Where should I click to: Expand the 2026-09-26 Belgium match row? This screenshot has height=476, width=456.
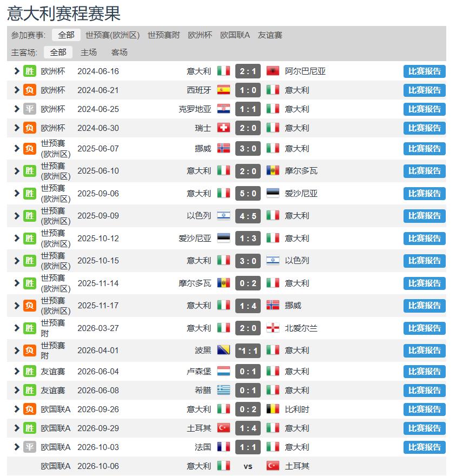click(17, 409)
